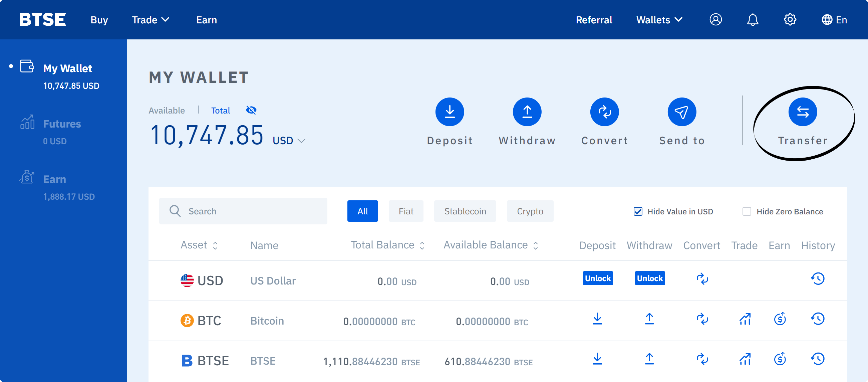Click the Convert circular arrows button
Image resolution: width=868 pixels, height=382 pixels.
(x=604, y=112)
